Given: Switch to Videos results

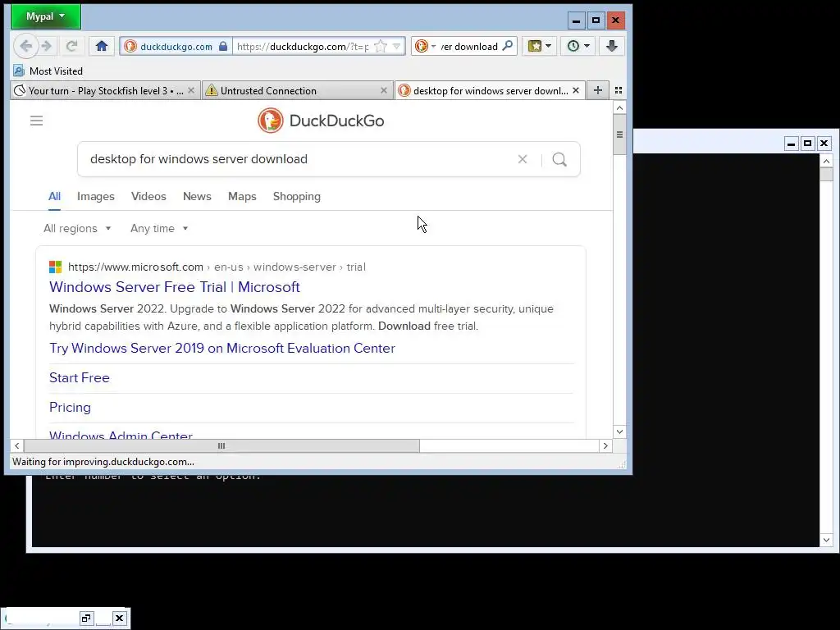Looking at the screenshot, I should (x=148, y=196).
